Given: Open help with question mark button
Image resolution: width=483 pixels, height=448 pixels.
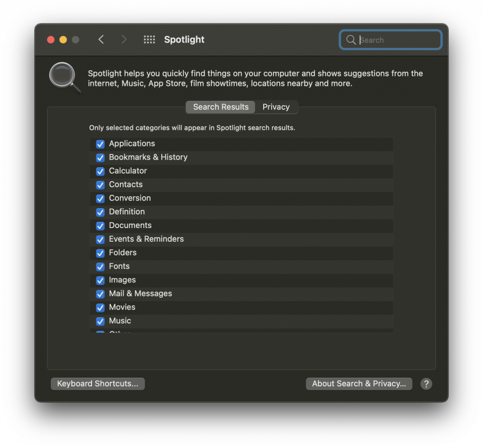Looking at the screenshot, I should coord(426,384).
